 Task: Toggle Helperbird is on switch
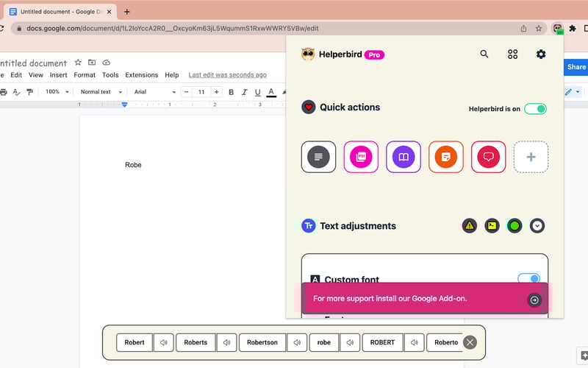point(535,109)
